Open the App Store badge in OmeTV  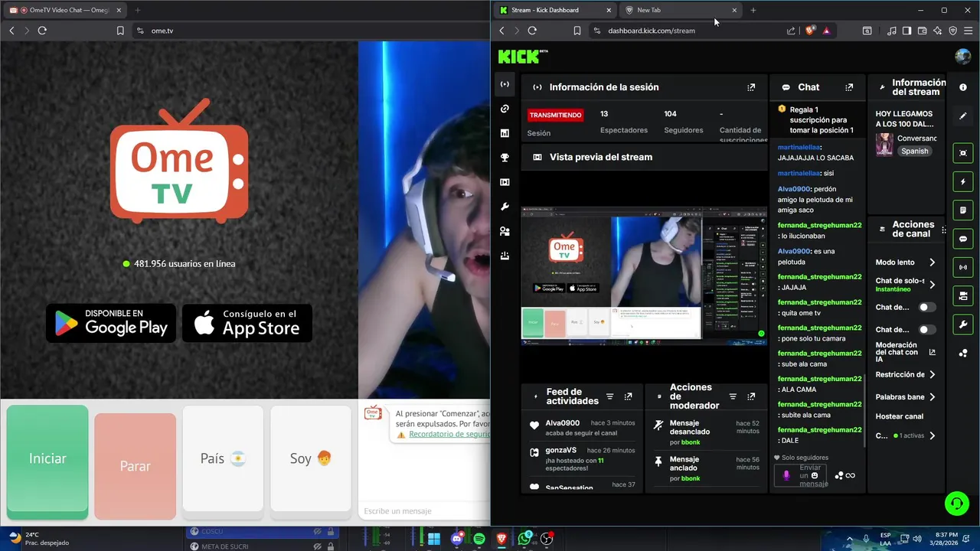tap(247, 323)
